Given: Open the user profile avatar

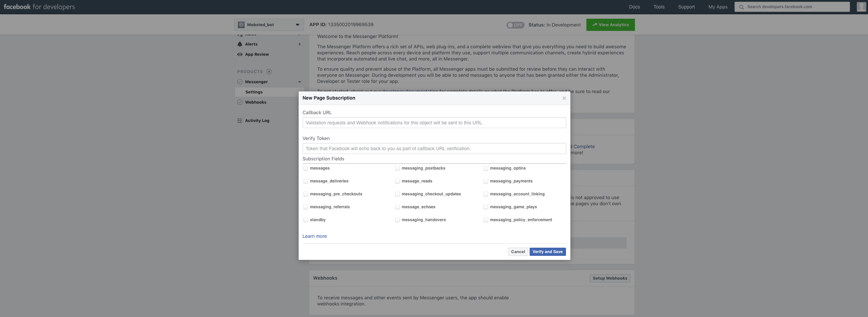Looking at the screenshot, I should click(x=861, y=7).
